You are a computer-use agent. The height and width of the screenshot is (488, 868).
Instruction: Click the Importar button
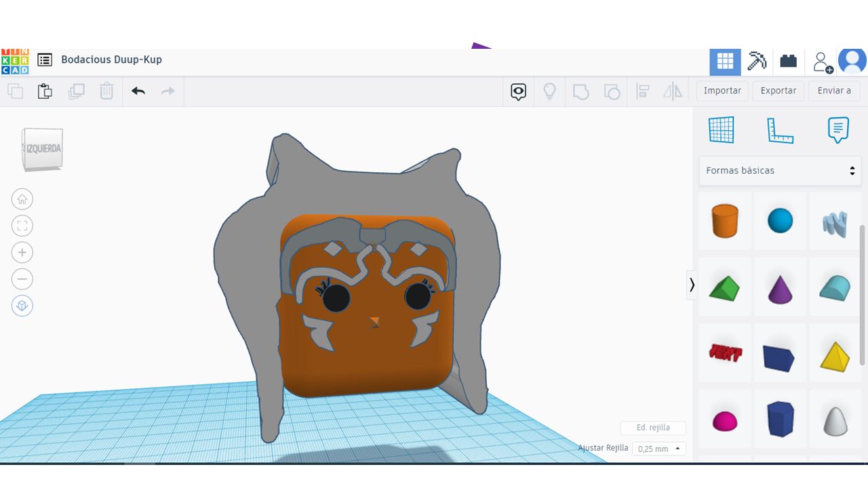click(x=722, y=91)
